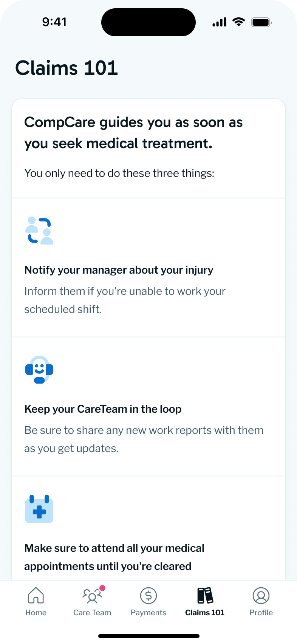This screenshot has width=297, height=644.
Task: Tap 'Make sure to attend all your medical appointments' heading
Action: click(114, 557)
